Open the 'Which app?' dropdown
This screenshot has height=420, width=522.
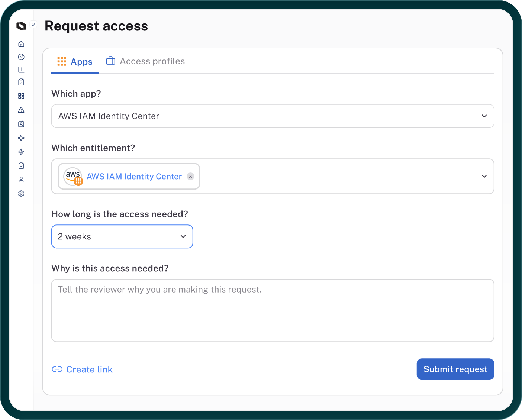coord(273,116)
